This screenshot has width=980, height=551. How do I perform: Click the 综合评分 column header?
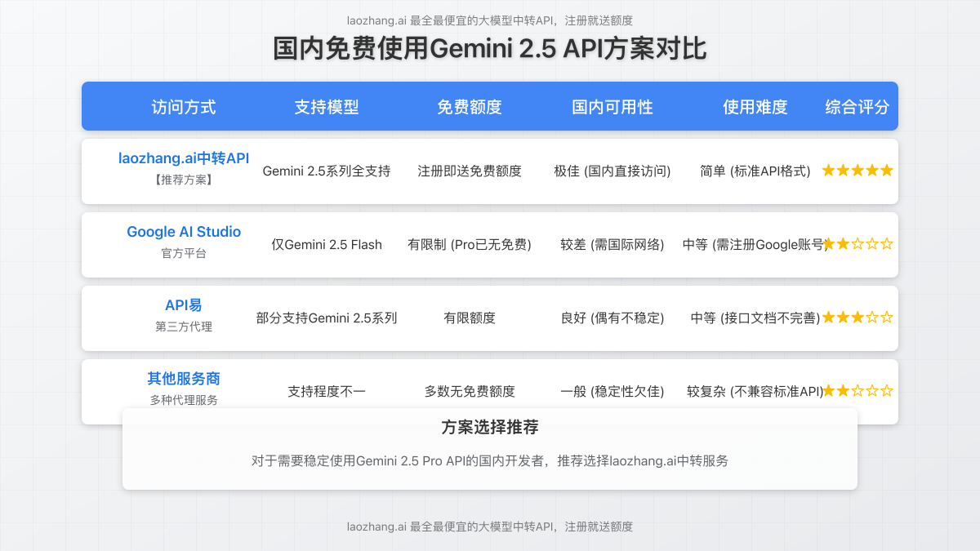tap(857, 107)
